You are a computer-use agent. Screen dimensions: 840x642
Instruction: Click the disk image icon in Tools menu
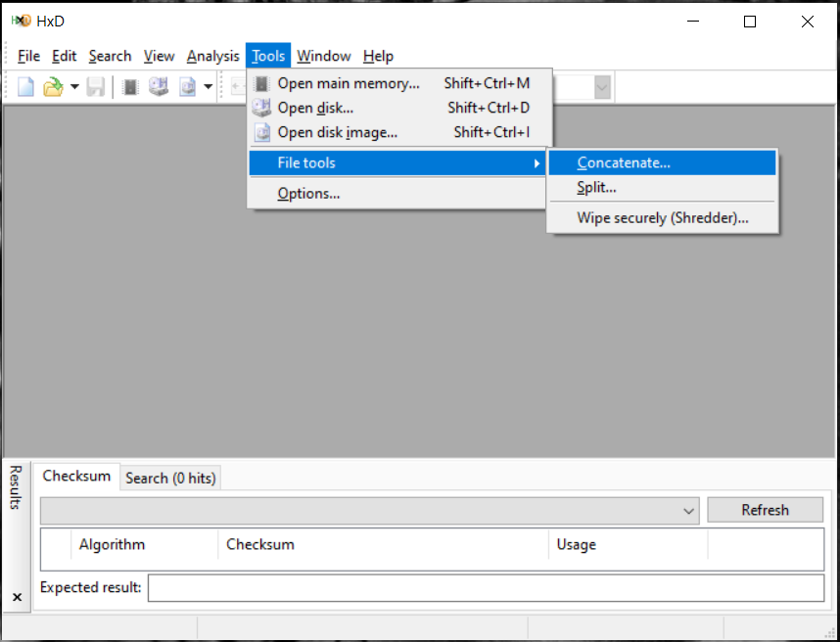(x=262, y=132)
